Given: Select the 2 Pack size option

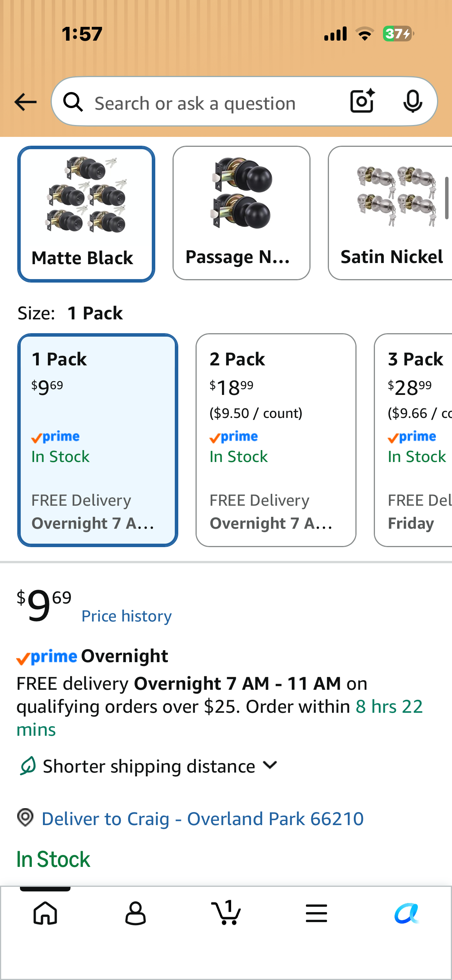Looking at the screenshot, I should tap(276, 440).
